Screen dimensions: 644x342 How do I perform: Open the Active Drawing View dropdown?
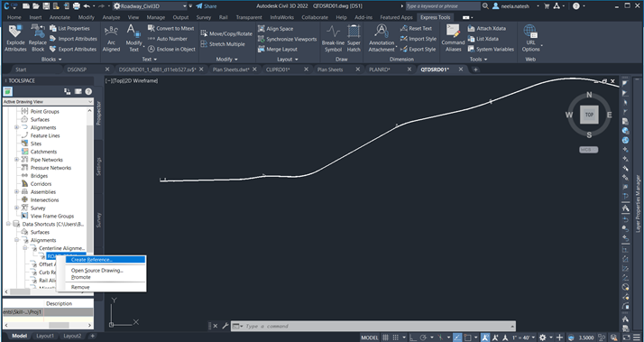[48, 102]
